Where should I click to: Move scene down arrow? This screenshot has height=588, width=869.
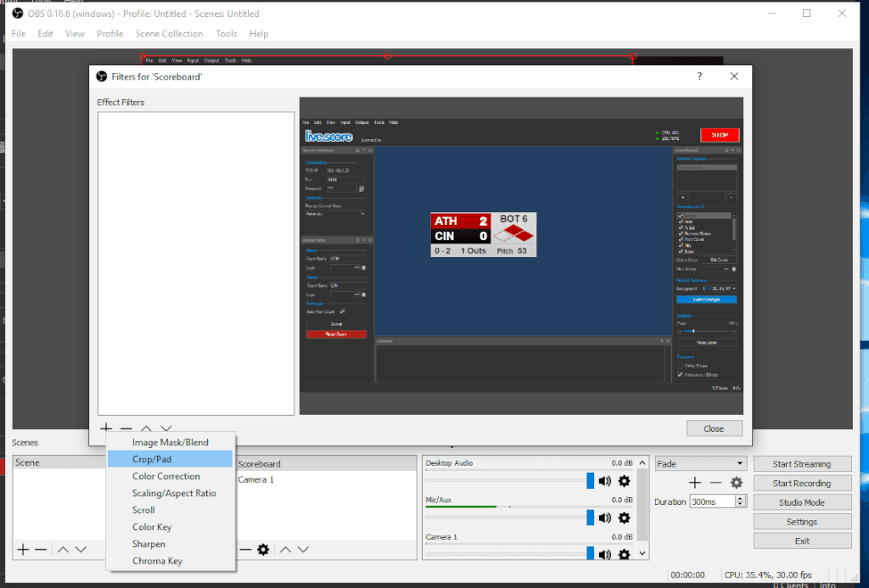[x=81, y=549]
